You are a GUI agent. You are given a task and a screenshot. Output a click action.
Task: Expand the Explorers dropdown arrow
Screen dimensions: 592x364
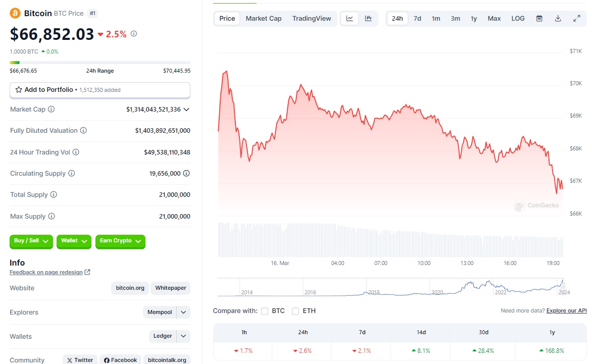[183, 313]
